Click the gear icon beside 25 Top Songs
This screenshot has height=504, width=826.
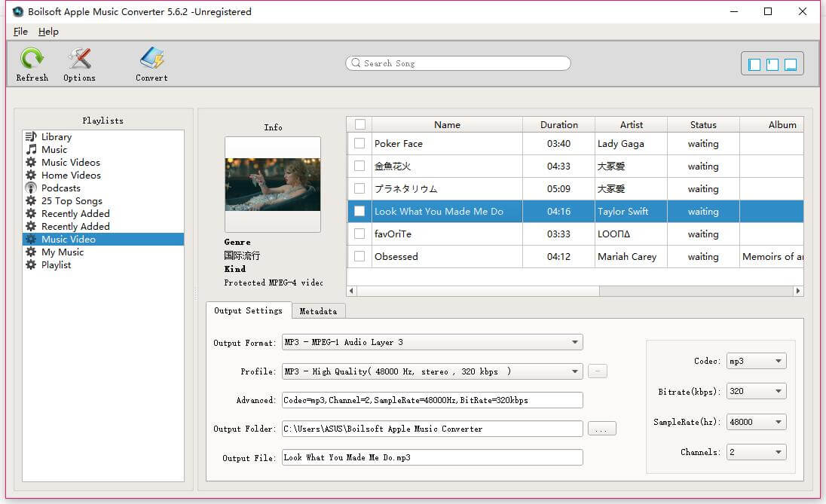click(31, 200)
